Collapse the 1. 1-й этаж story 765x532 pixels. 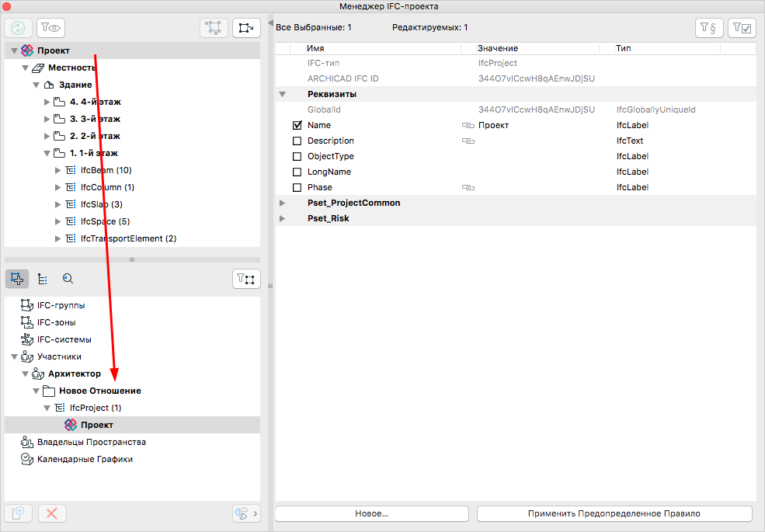pos(47,153)
